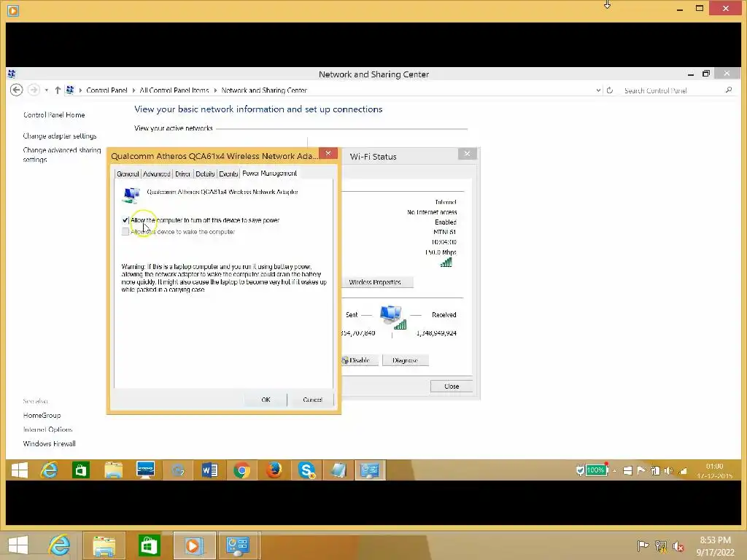
Task: Go back in Control Panel navigation
Action: 16,90
